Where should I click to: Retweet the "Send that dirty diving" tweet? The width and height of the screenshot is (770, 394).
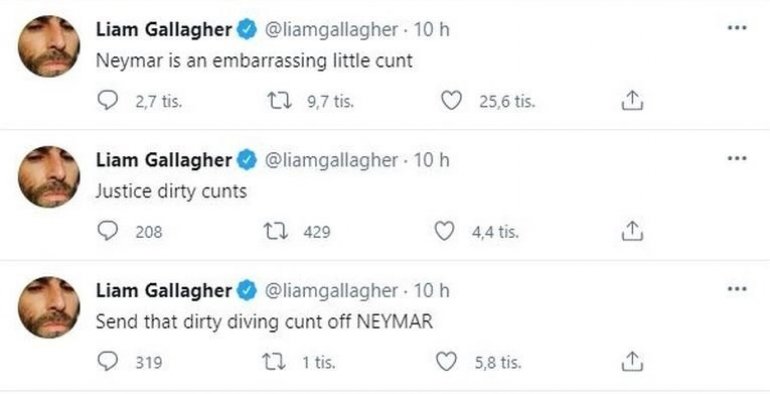tap(274, 363)
